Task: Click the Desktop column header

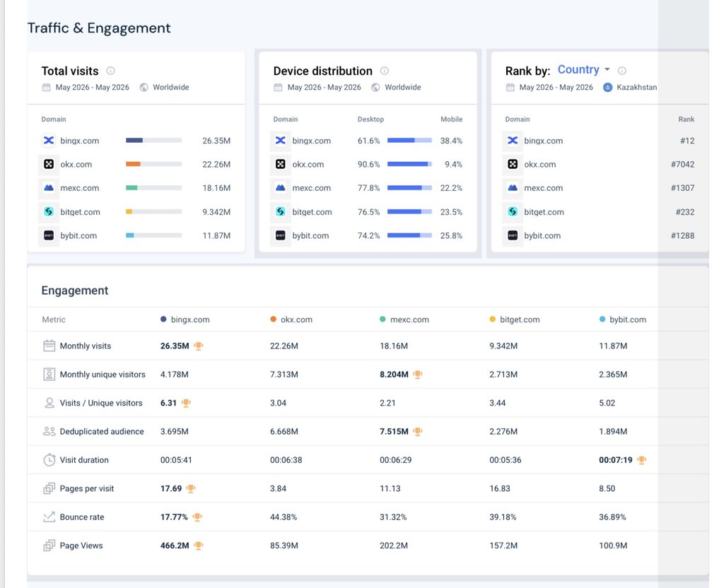Action: 370,119
